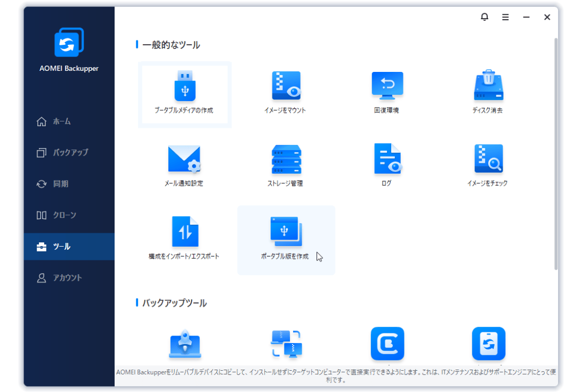Click the AOMEI Backupper logo
Viewport: 582px width, 392px height.
[69, 42]
